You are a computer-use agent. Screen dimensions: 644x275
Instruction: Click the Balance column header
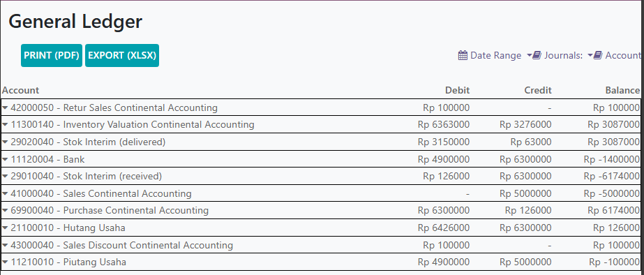point(622,90)
